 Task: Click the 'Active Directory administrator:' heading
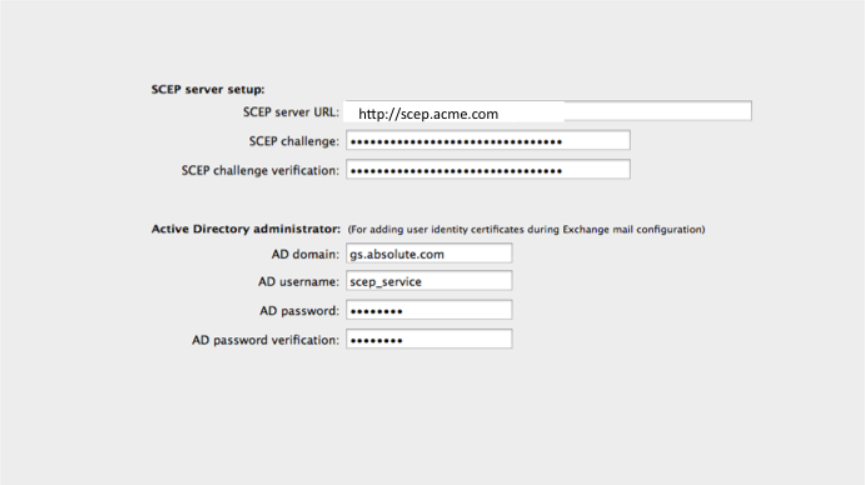tap(246, 229)
